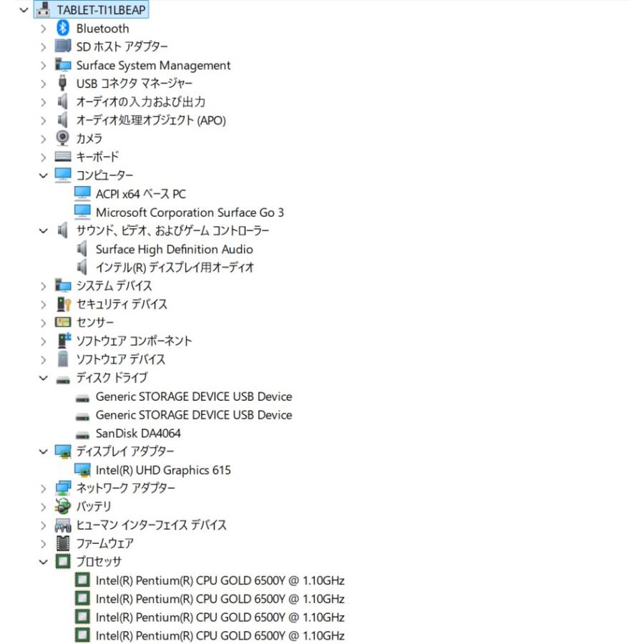
Task: Click the monitor icon of Surface Go 3
Action: [x=82, y=212]
